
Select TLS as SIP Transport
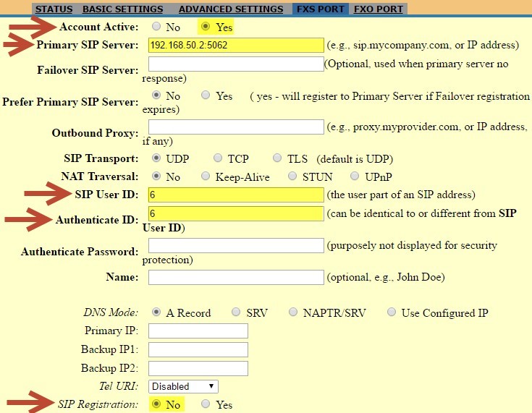(x=277, y=158)
